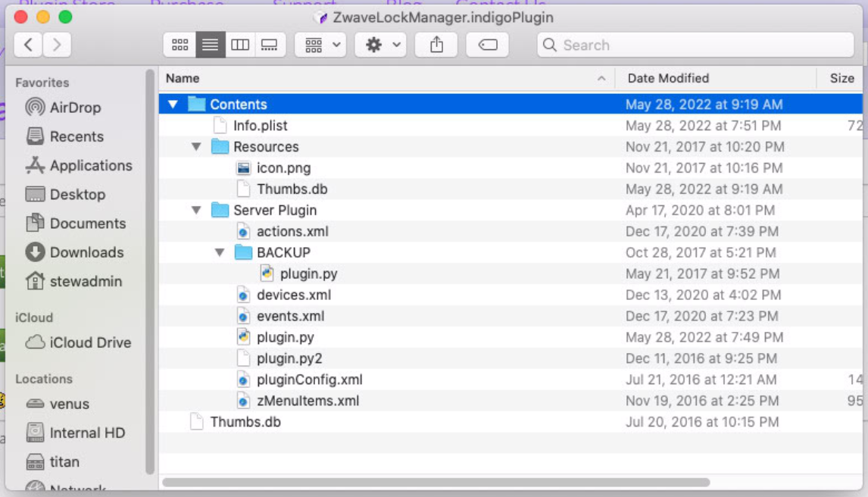
Task: Open Recents in the sidebar
Action: (65, 136)
